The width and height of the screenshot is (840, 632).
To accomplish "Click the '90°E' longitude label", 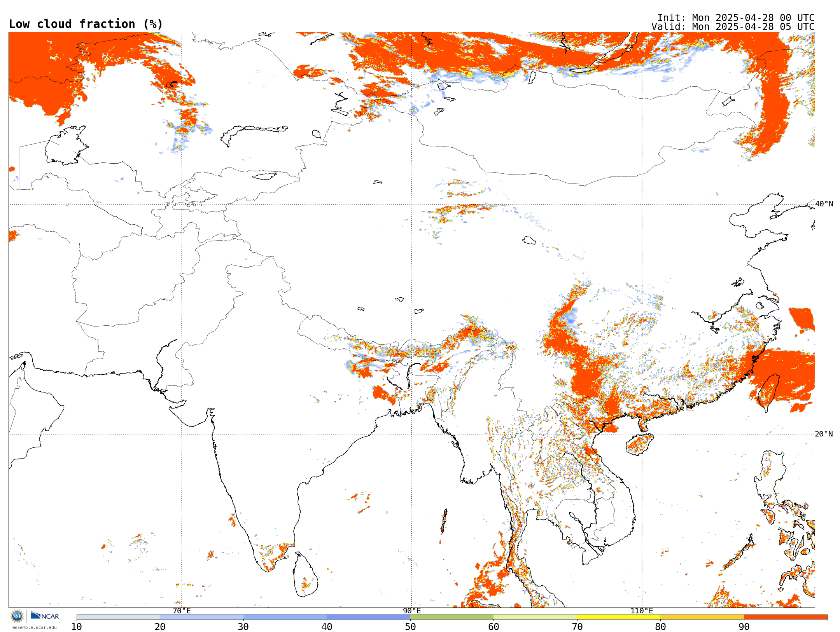I will coord(412,611).
